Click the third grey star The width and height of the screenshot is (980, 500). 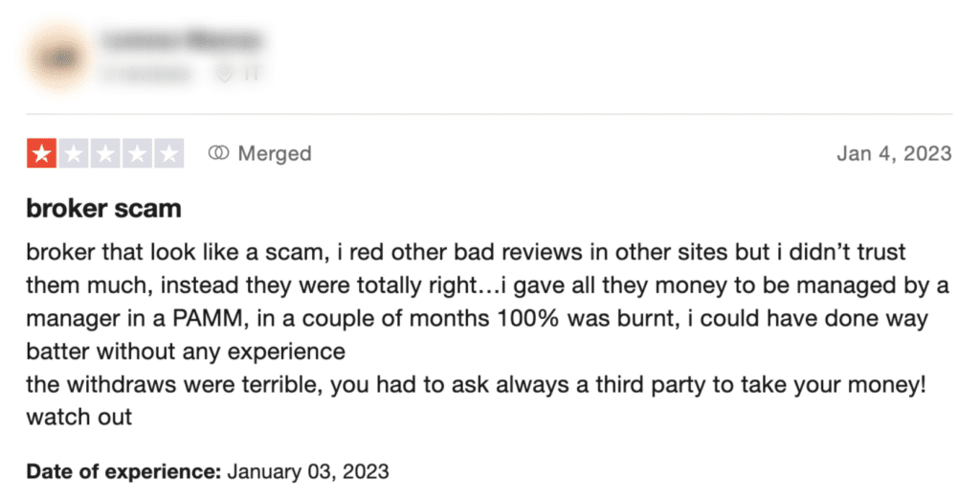click(x=105, y=153)
